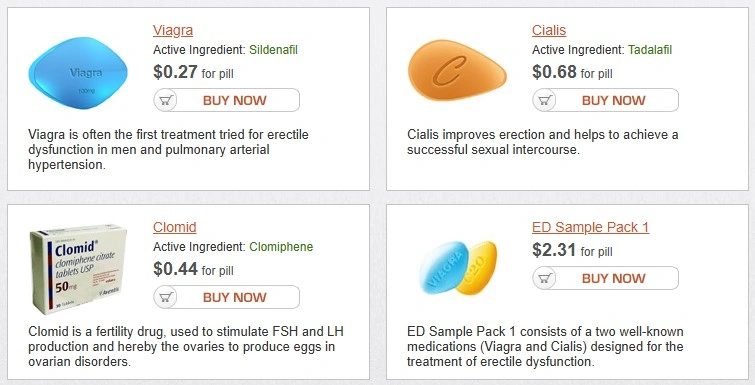
Task: Click the cart icon in Clomid's Buy Now
Action: point(166,297)
